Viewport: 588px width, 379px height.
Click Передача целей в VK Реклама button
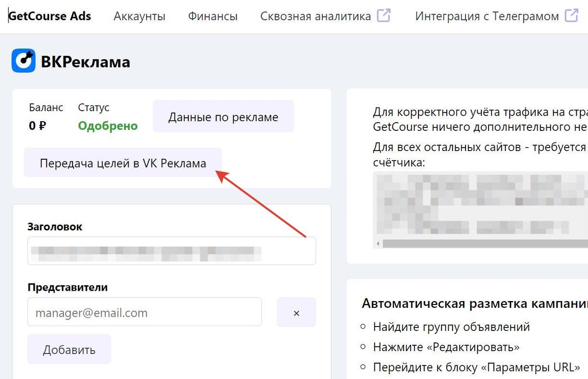123,163
